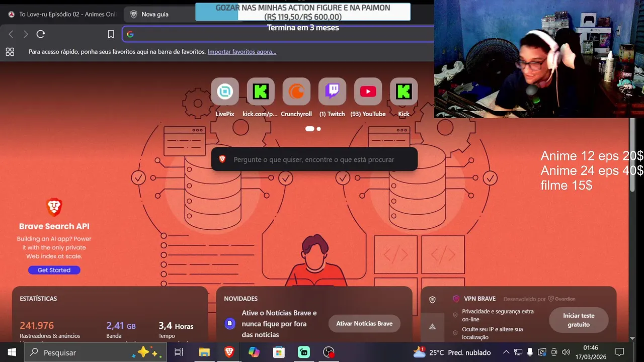Go back with the browser back arrow
The width and height of the screenshot is (644, 362).
[11, 34]
